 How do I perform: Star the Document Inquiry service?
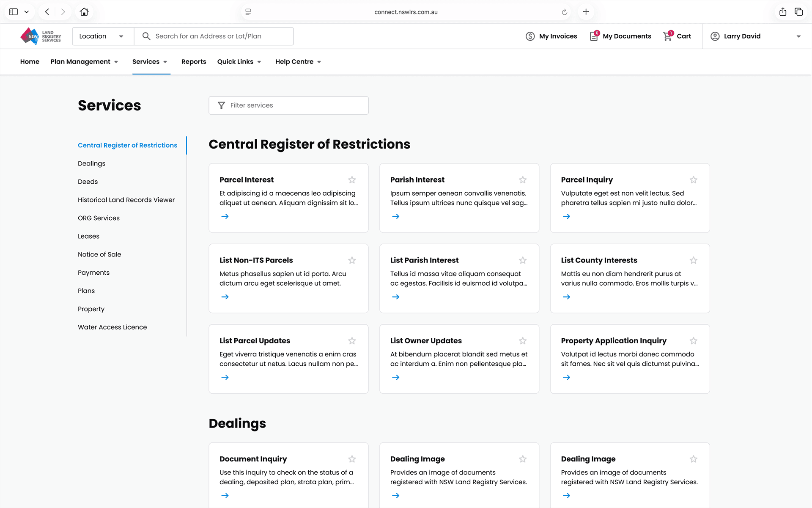(x=352, y=459)
